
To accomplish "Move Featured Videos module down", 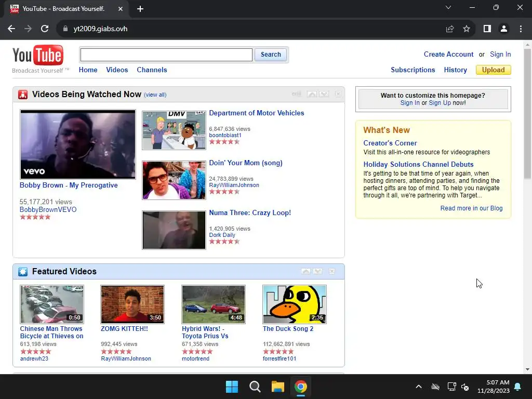I will tap(318, 271).
